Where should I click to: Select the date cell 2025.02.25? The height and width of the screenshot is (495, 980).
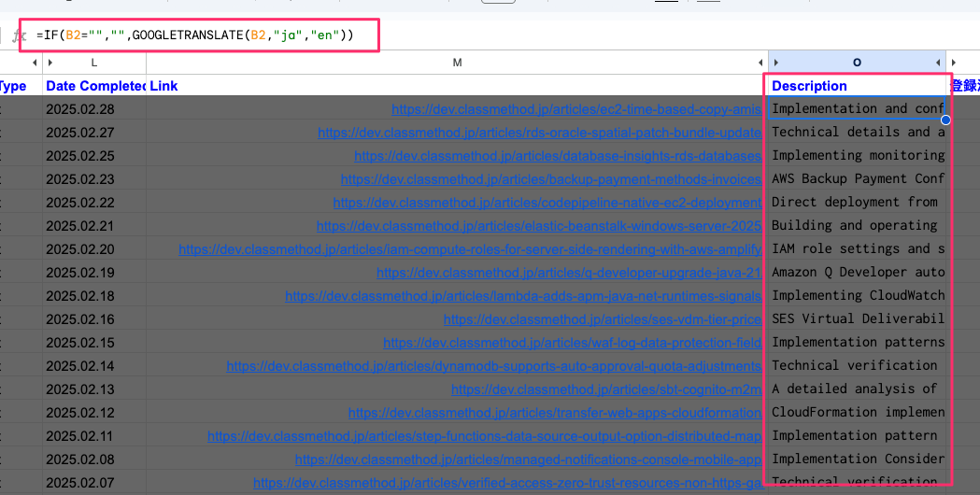94,156
